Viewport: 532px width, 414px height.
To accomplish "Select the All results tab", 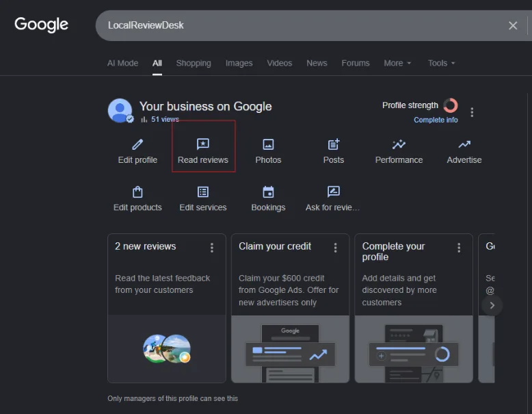I will click(x=157, y=63).
